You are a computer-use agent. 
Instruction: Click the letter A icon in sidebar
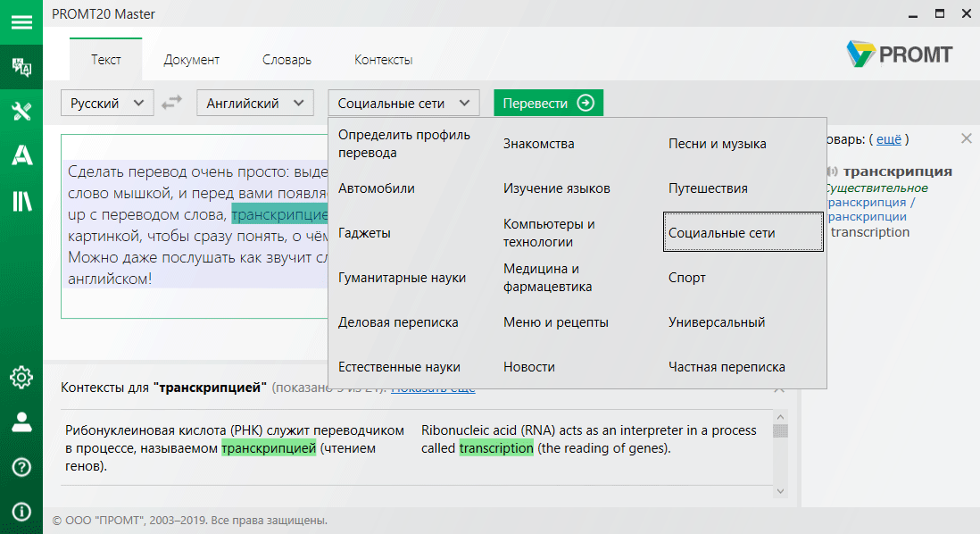[x=21, y=155]
